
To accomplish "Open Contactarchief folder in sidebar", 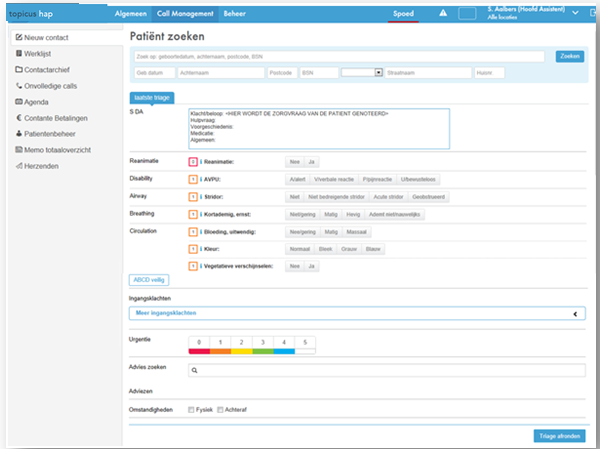I will 46,70.
